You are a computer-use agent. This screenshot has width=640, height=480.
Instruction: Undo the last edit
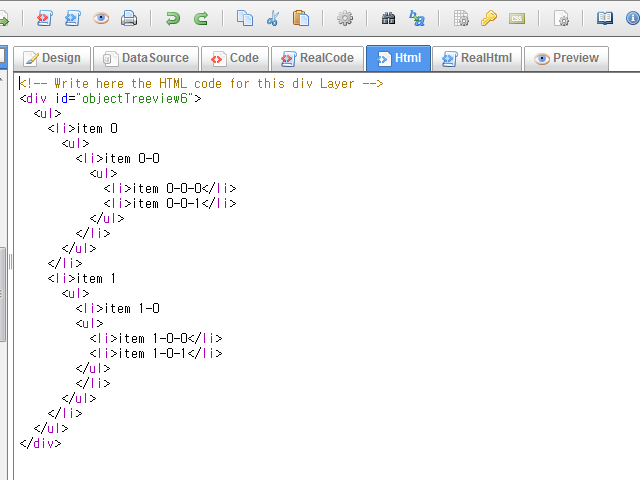click(173, 18)
